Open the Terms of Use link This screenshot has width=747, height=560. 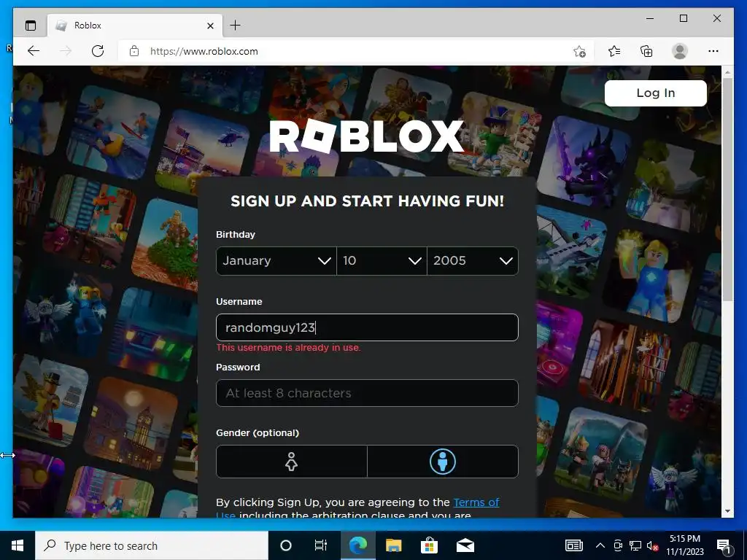476,502
